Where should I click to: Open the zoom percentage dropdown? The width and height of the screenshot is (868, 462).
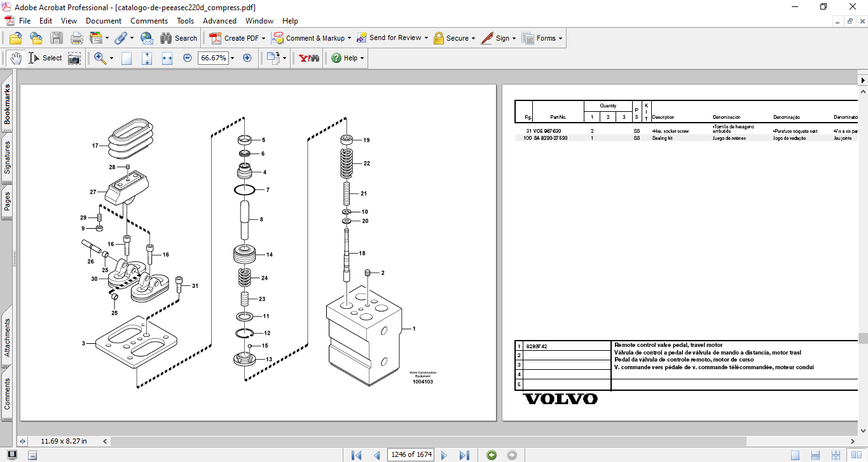232,58
